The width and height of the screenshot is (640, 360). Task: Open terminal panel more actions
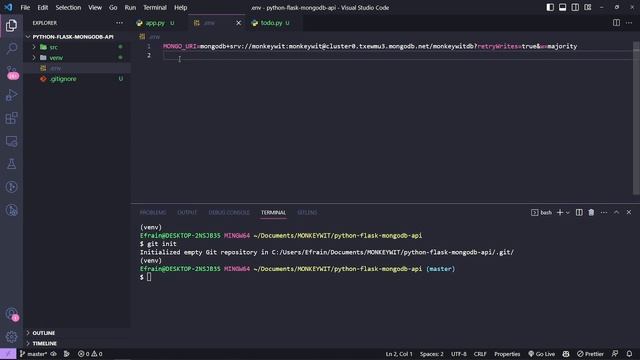[x=604, y=212]
